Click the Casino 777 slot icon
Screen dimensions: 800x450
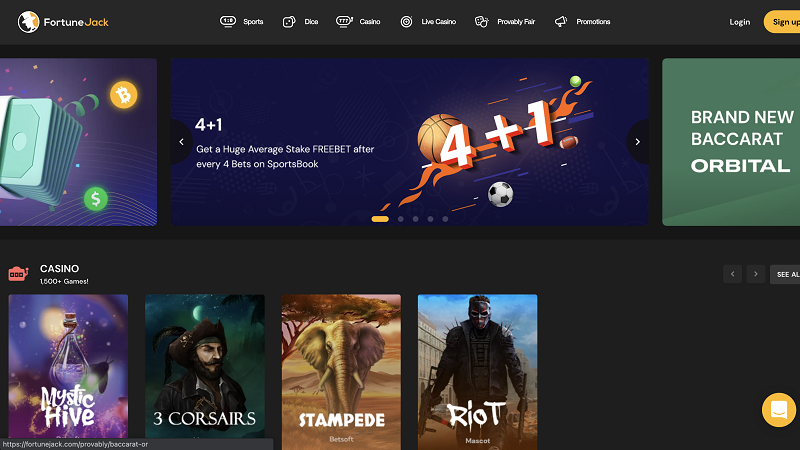344,21
